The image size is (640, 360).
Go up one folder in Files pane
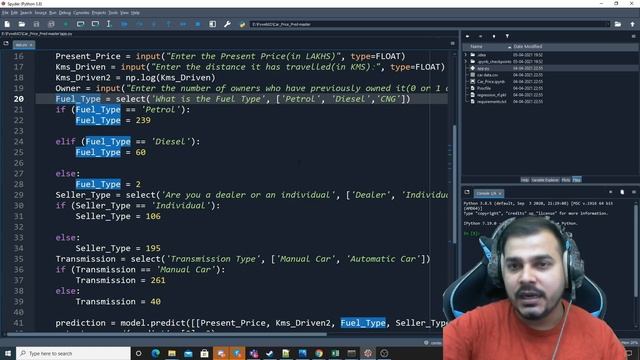(494, 36)
